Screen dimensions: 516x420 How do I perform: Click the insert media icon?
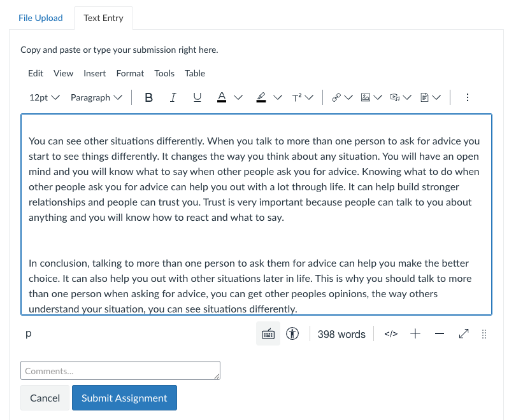(395, 97)
